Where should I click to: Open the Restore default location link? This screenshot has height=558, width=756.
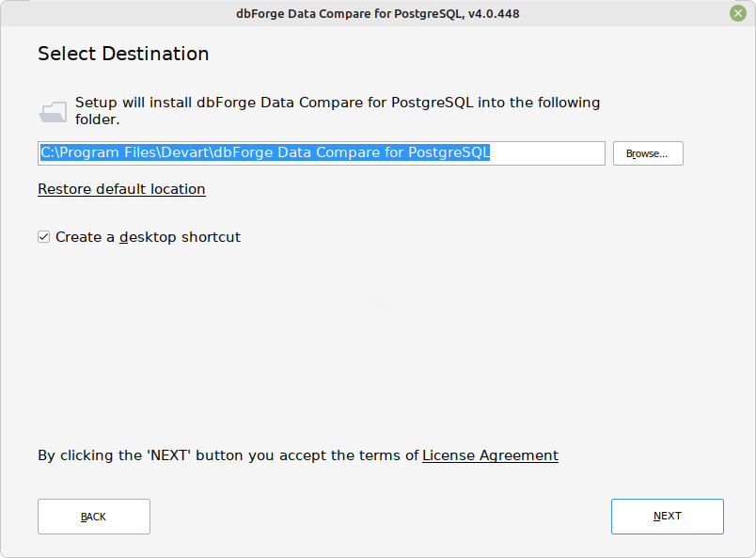click(121, 189)
